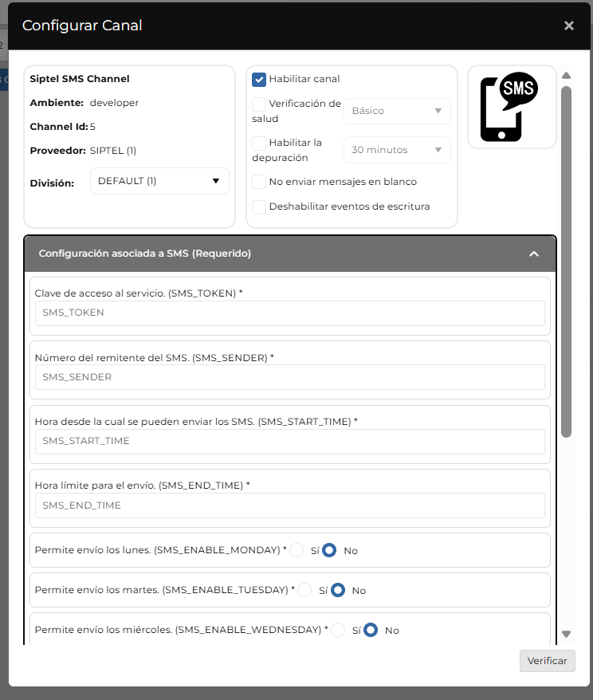Focus the SMS_TOKEN input field
The image size is (593, 700).
[x=290, y=313]
